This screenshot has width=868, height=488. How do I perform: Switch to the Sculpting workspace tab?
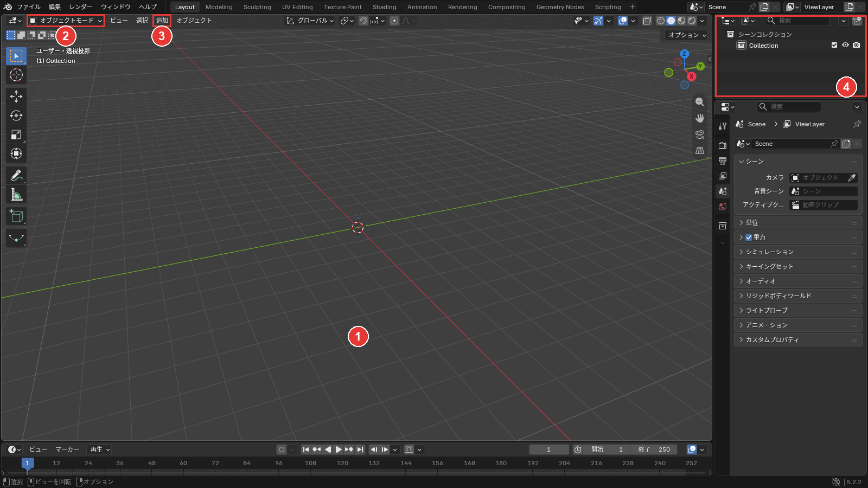click(x=257, y=7)
